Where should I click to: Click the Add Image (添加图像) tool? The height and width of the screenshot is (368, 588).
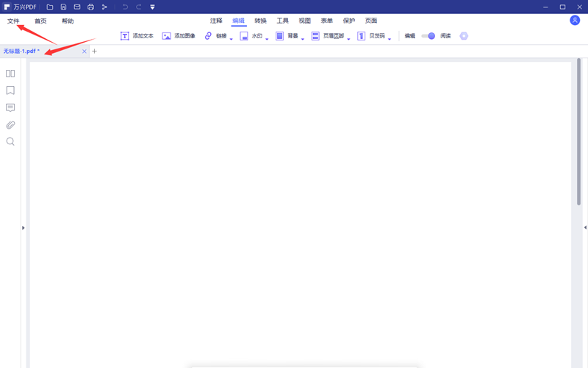pos(179,36)
